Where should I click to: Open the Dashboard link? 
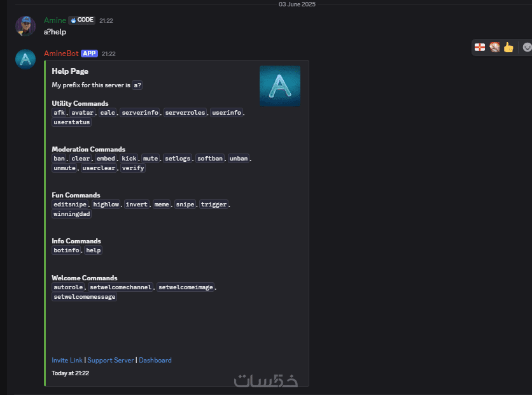coord(155,360)
